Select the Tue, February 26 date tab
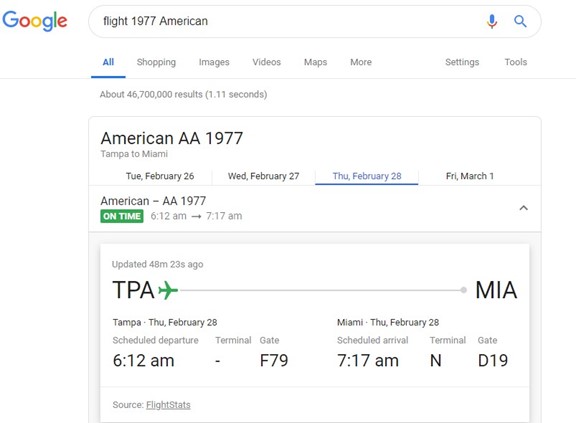 160,176
